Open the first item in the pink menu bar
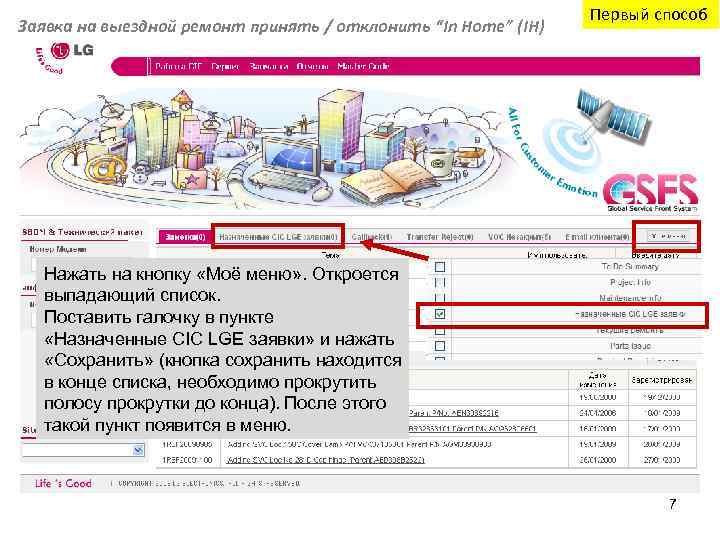This screenshot has width=720, height=540. pyautogui.click(x=178, y=67)
